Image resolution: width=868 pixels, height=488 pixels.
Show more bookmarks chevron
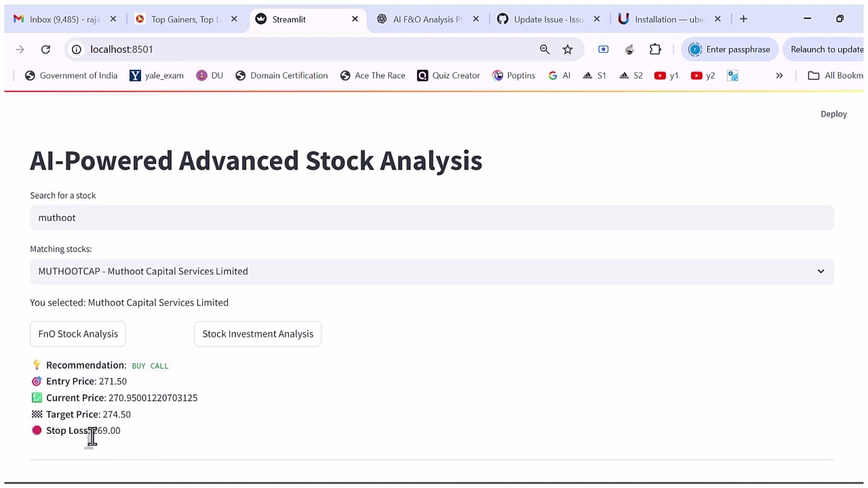(x=779, y=75)
